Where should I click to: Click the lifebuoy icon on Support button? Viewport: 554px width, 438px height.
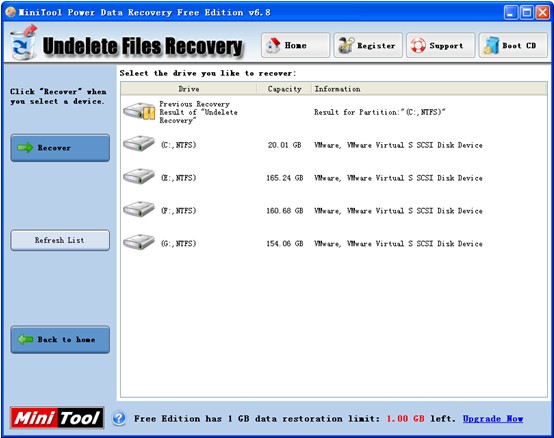[x=418, y=45]
